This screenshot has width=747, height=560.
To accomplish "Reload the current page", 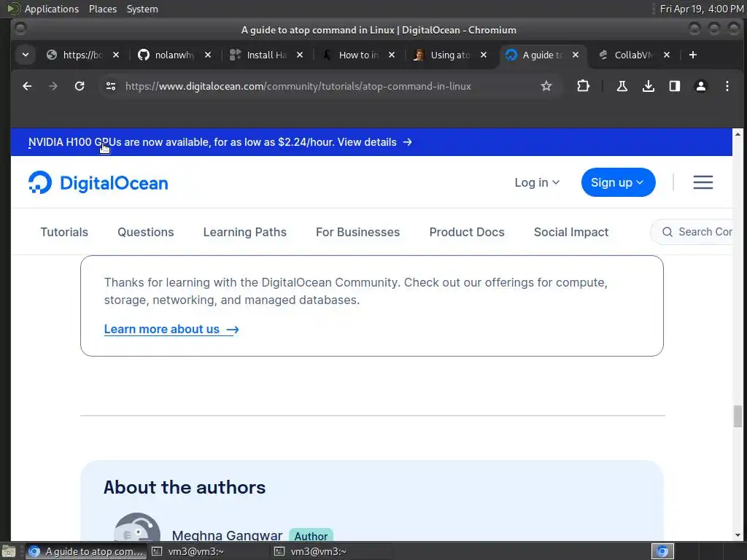I will pyautogui.click(x=80, y=86).
